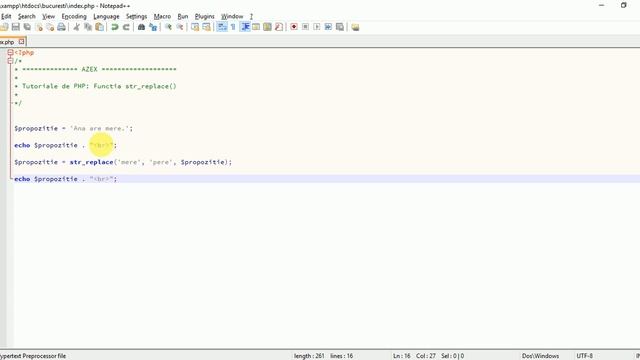640x360 pixels.
Task: Click the Hypertext Preprocessor file status label
Action: click(x=33, y=356)
